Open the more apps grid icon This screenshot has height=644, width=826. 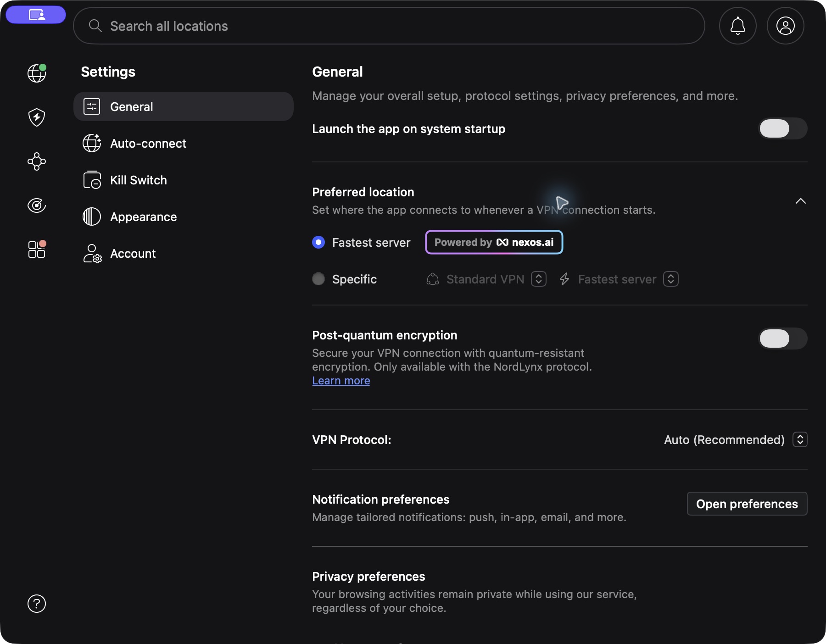pyautogui.click(x=37, y=249)
